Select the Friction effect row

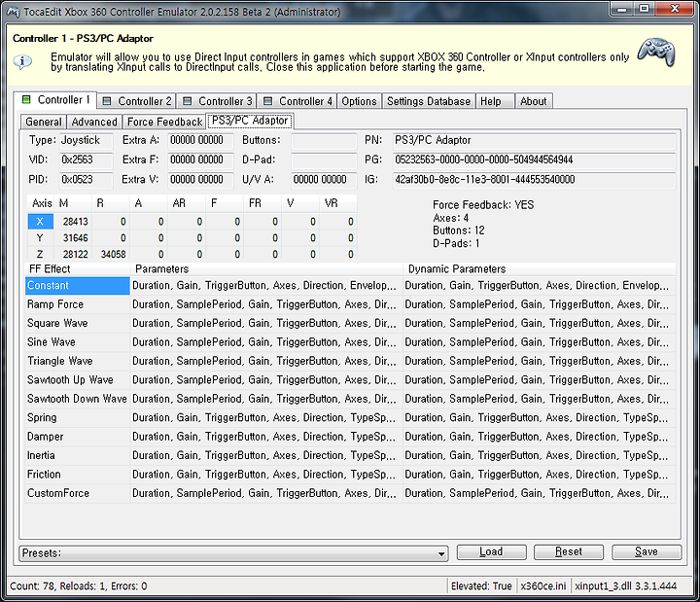tap(350, 475)
